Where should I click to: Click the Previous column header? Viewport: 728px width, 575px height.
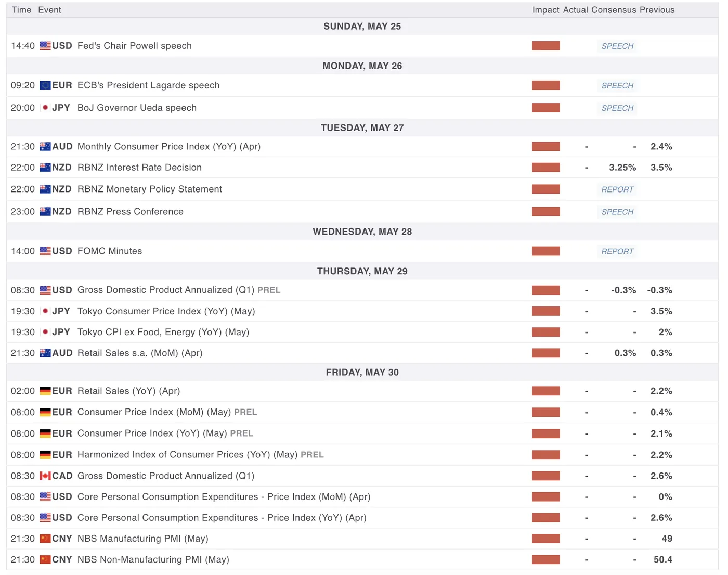pos(657,10)
